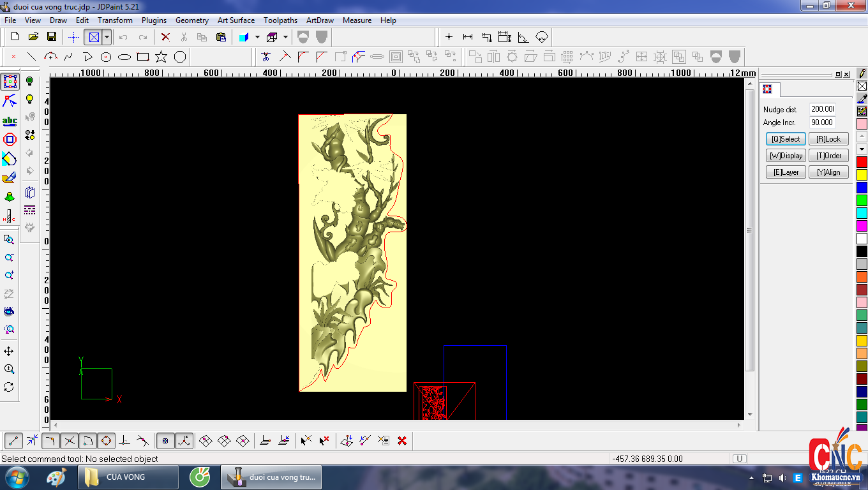Click the red X delete icon
Screen dimensions: 868x490
pyautogui.click(x=165, y=37)
